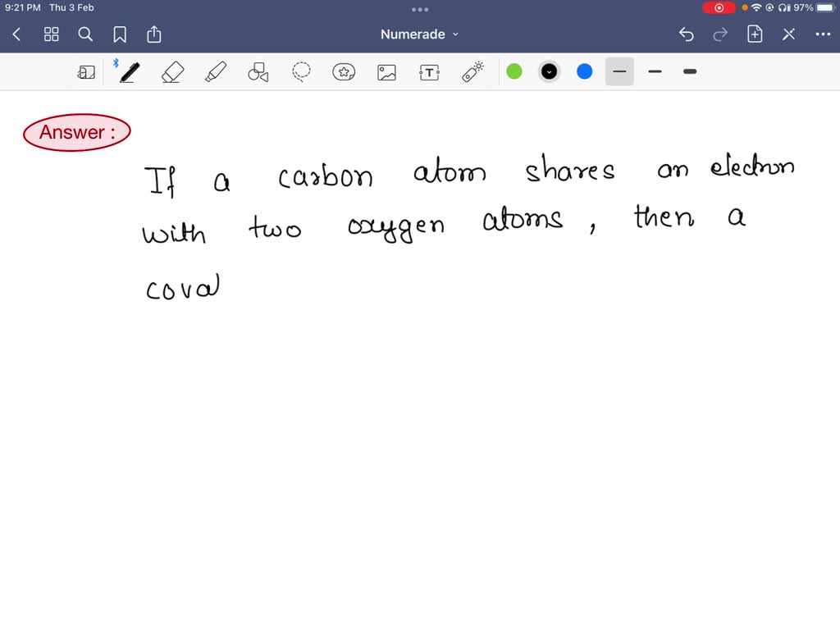Insert an image with the photo tool
Image resolution: width=840 pixels, height=630 pixels.
(386, 72)
